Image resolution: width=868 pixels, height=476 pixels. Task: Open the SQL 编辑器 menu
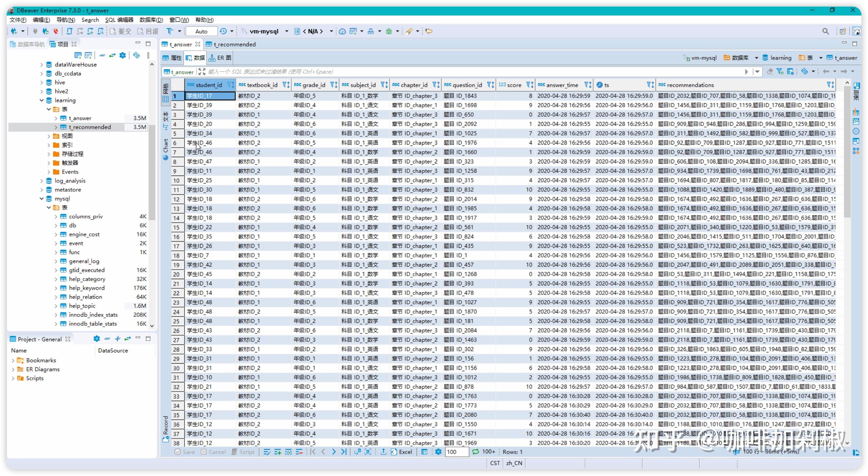click(x=119, y=20)
